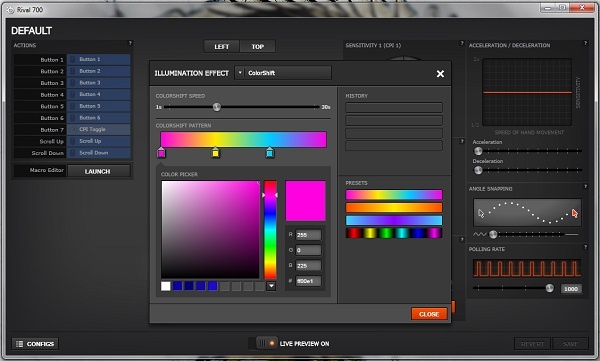Select the first History slot

coord(394,107)
